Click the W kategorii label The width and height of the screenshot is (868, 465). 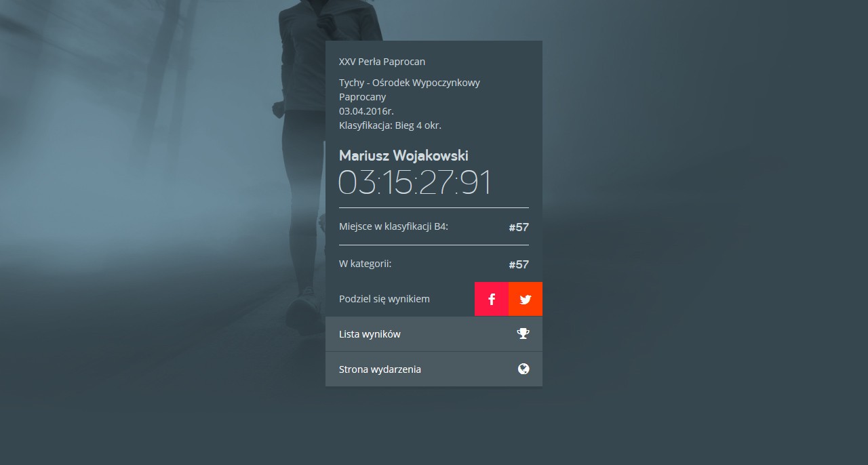tap(365, 264)
